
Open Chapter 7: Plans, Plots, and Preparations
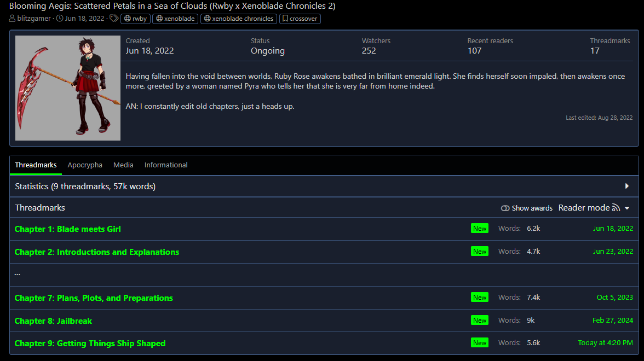click(94, 298)
